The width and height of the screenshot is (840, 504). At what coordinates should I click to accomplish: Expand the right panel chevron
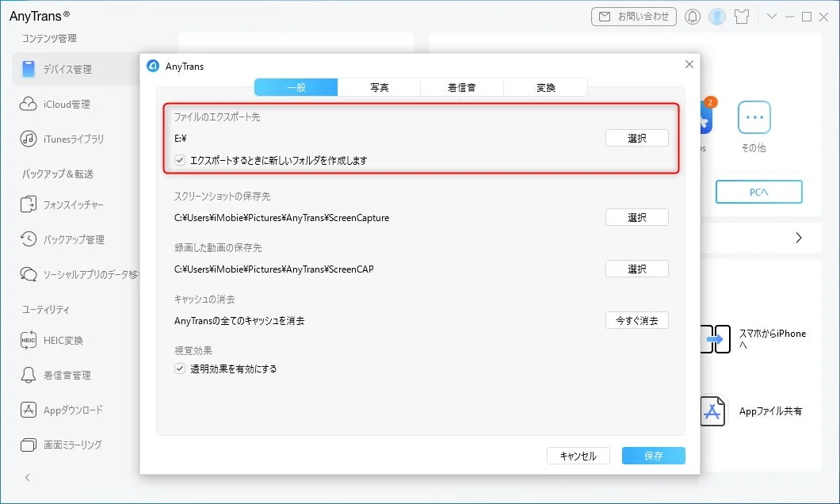[x=800, y=236]
